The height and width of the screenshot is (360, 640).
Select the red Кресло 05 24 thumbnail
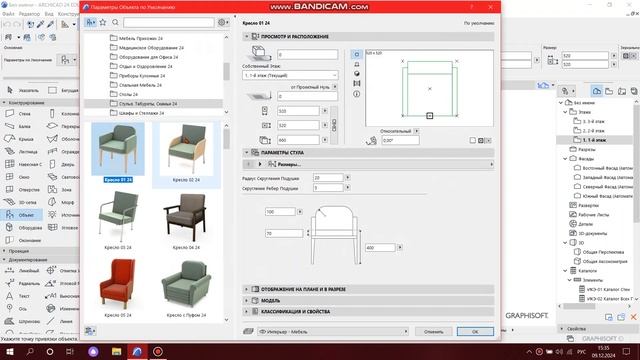pyautogui.click(x=118, y=288)
